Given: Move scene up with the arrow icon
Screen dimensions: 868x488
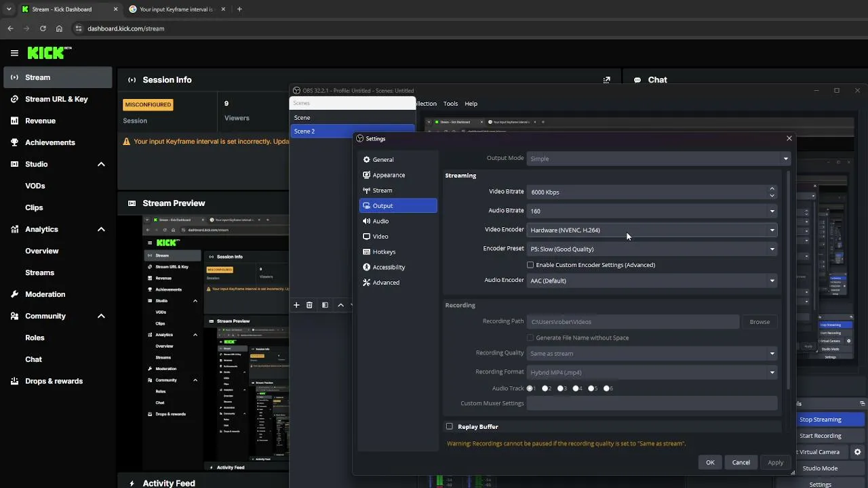Looking at the screenshot, I should pyautogui.click(x=340, y=305).
